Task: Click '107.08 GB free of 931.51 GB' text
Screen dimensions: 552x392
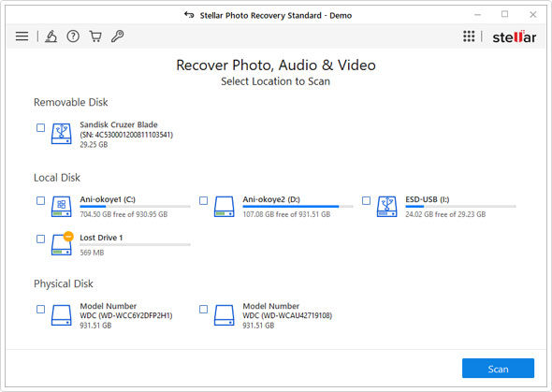Action: [286, 214]
